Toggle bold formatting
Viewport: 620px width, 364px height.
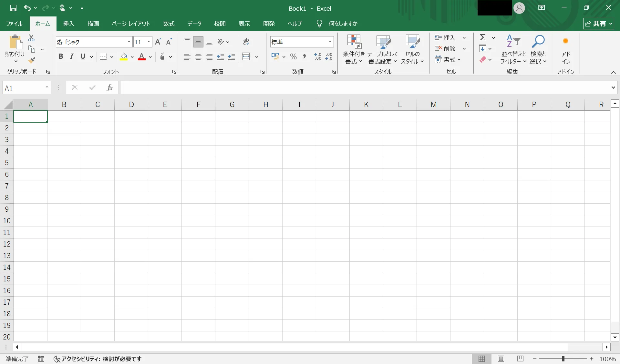point(61,57)
